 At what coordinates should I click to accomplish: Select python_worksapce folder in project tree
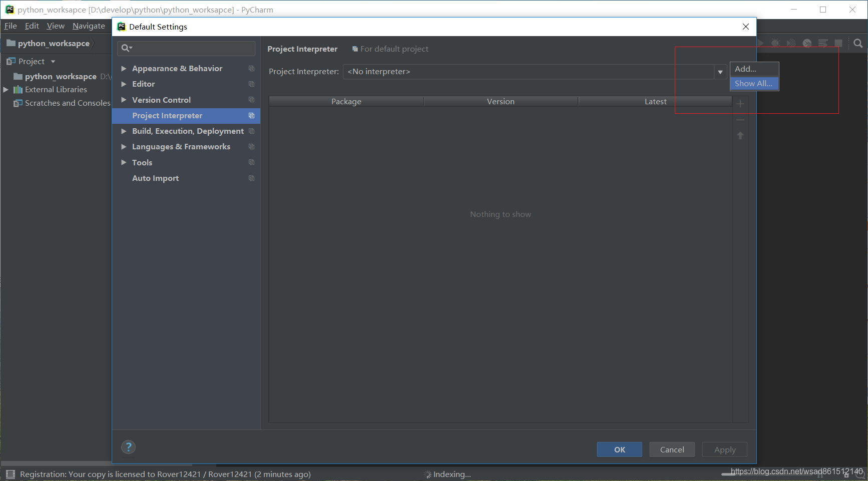coord(61,77)
